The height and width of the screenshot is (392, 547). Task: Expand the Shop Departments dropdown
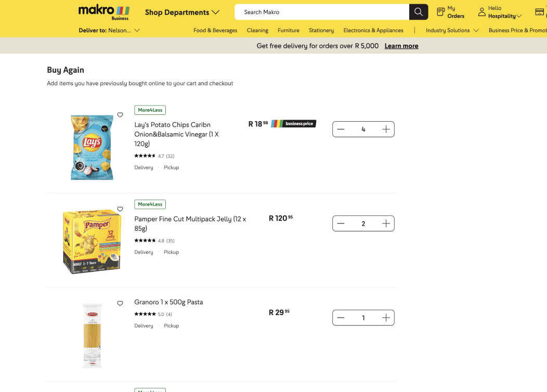(x=182, y=12)
